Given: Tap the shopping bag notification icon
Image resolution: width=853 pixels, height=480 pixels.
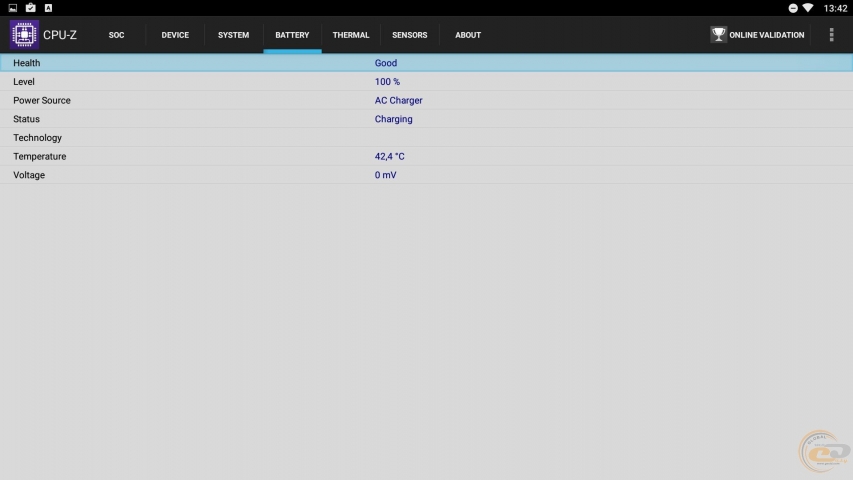Looking at the screenshot, I should (x=30, y=8).
